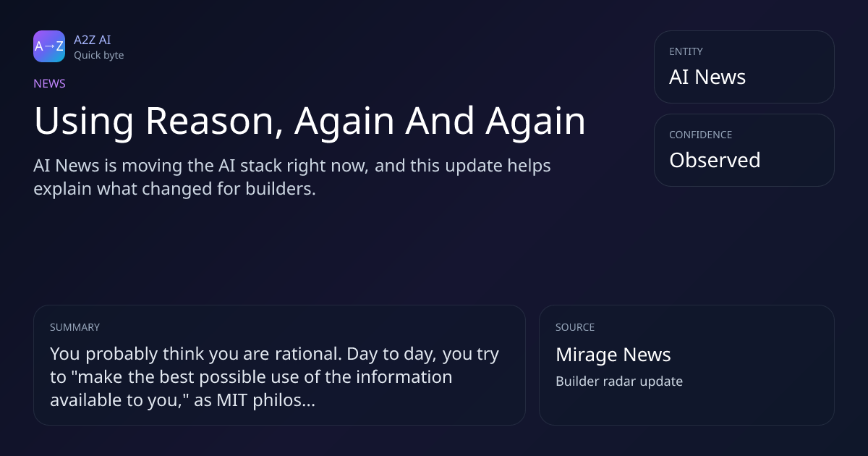
Task: Click the Quick byte subtitle text
Action: coord(98,55)
